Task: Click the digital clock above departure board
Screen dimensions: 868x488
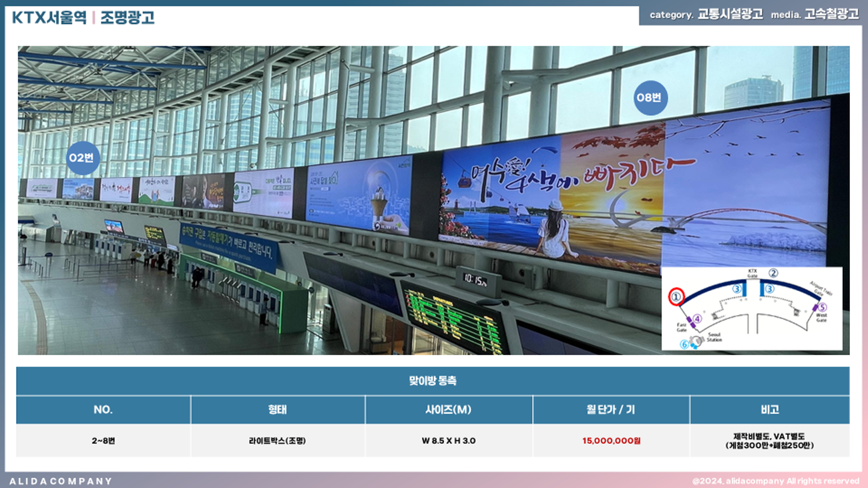Action: tap(477, 280)
